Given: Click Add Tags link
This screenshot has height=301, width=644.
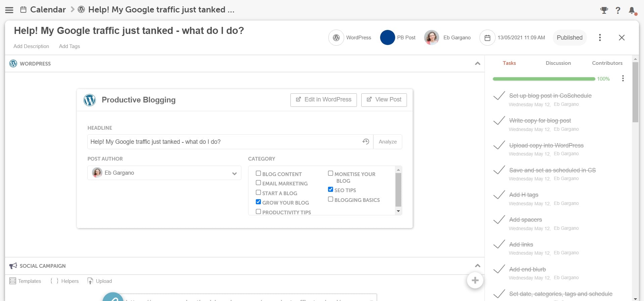Looking at the screenshot, I should (70, 46).
